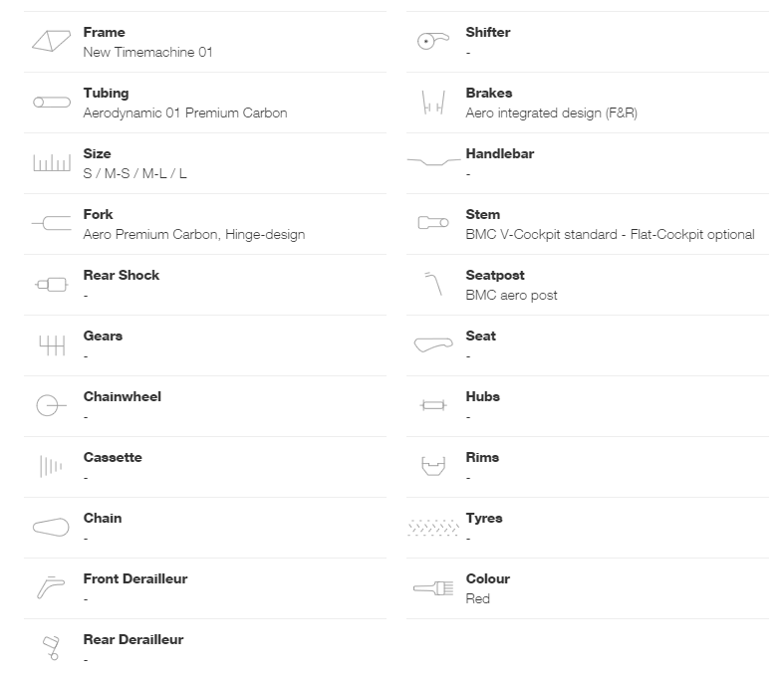The image size is (784, 677).
Task: Select the Shifter icon
Action: point(433,41)
